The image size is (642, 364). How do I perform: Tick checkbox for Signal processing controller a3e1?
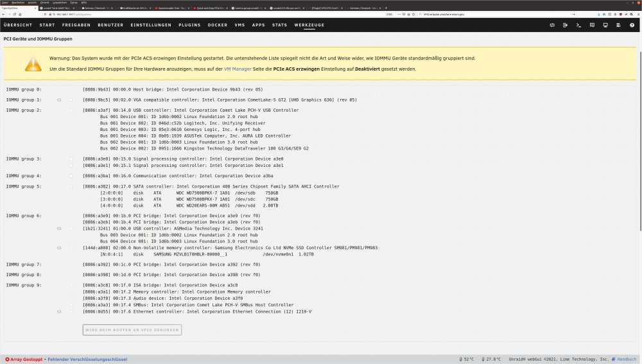coord(71,166)
